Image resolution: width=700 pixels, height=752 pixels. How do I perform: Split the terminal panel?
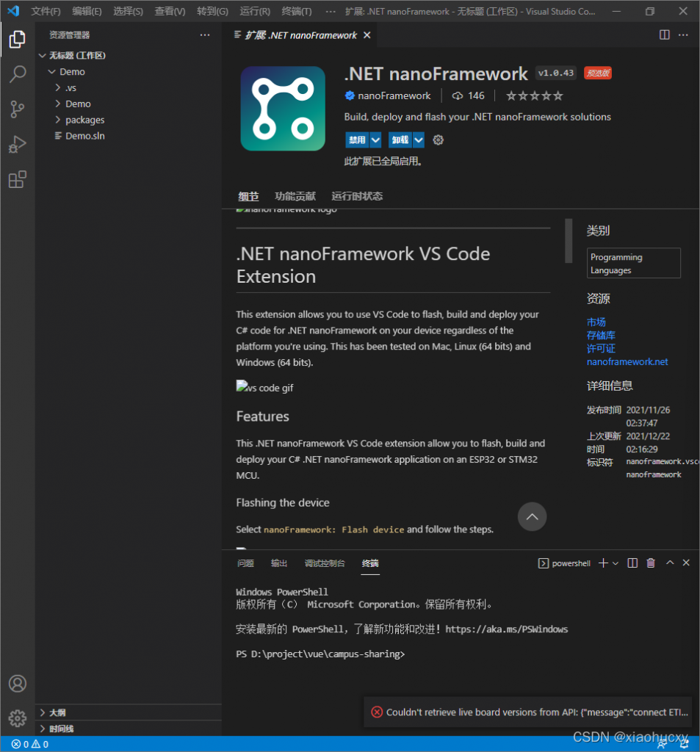coord(632,563)
